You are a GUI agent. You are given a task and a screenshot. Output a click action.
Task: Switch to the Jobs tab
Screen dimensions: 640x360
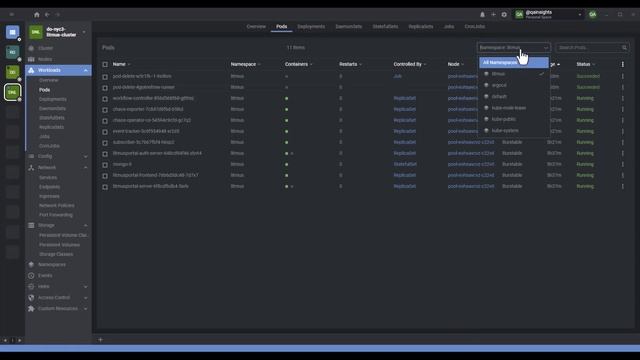[449, 27]
